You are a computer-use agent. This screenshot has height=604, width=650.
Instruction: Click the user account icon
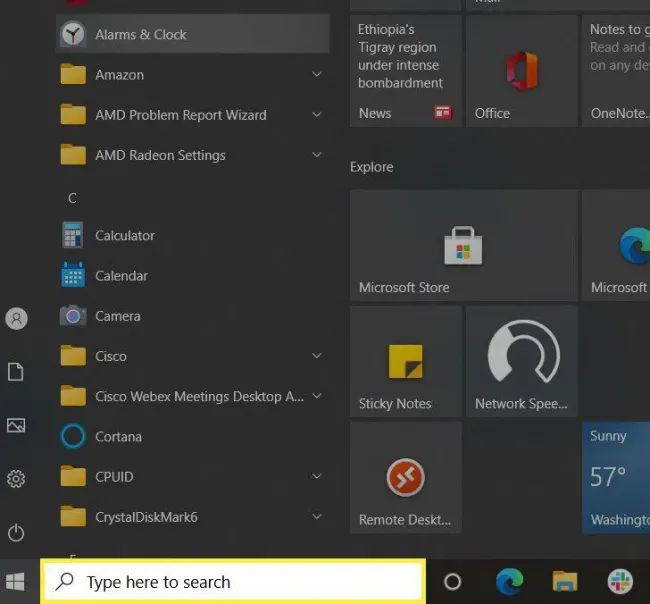point(16,319)
